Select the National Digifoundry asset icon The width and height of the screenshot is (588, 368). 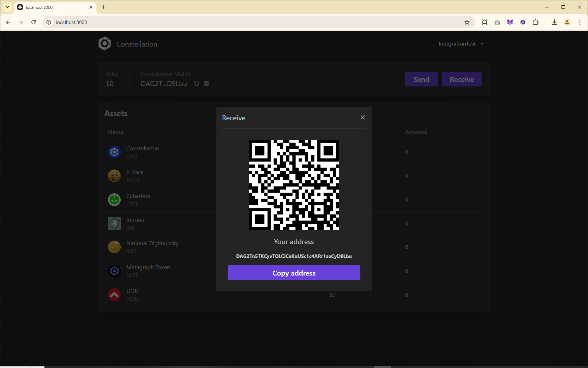coord(114,247)
